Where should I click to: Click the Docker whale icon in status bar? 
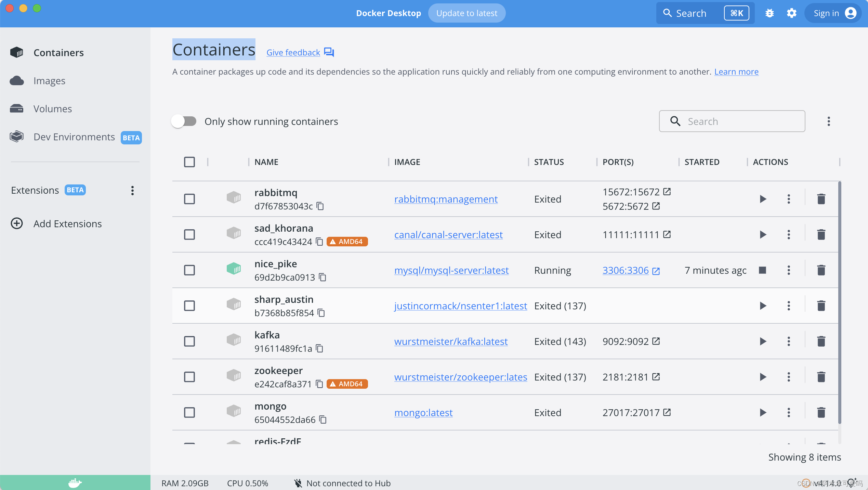(75, 483)
